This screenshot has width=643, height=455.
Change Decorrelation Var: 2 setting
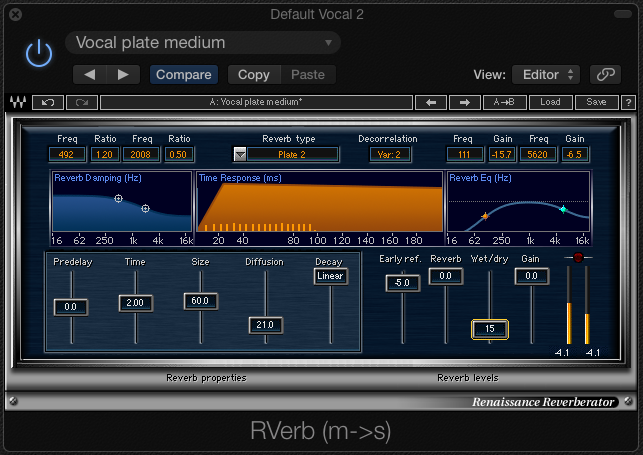point(390,155)
